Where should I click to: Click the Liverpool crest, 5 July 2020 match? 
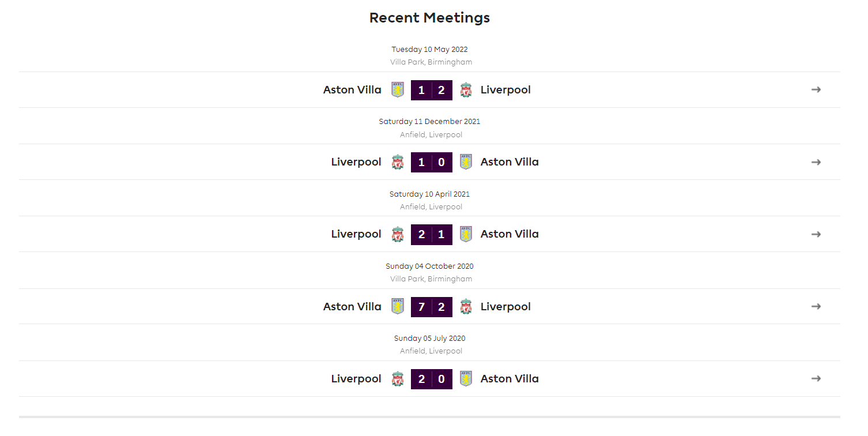pyautogui.click(x=398, y=379)
